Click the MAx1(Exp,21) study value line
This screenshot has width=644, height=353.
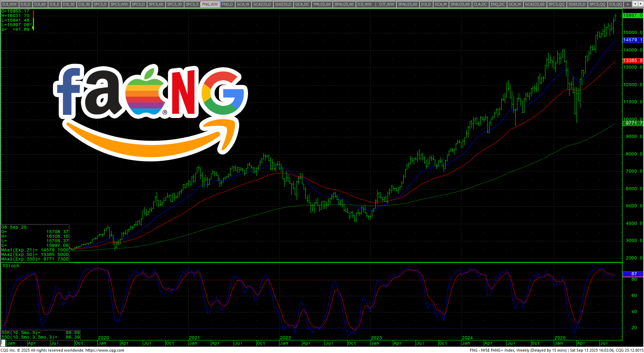click(35, 250)
